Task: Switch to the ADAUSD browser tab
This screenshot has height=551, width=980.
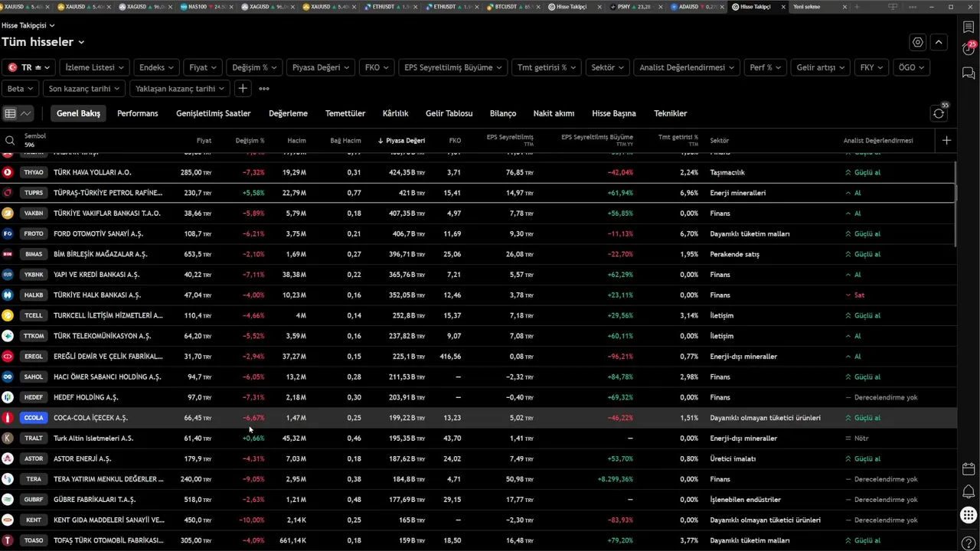Action: point(699,6)
